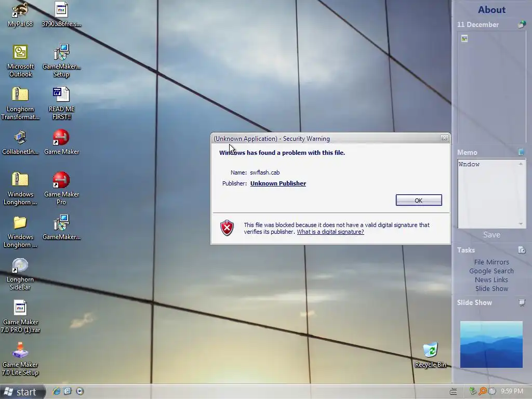Viewport: 532px width, 399px height.
Task: Click the round gray tray icon
Action: [491, 391]
